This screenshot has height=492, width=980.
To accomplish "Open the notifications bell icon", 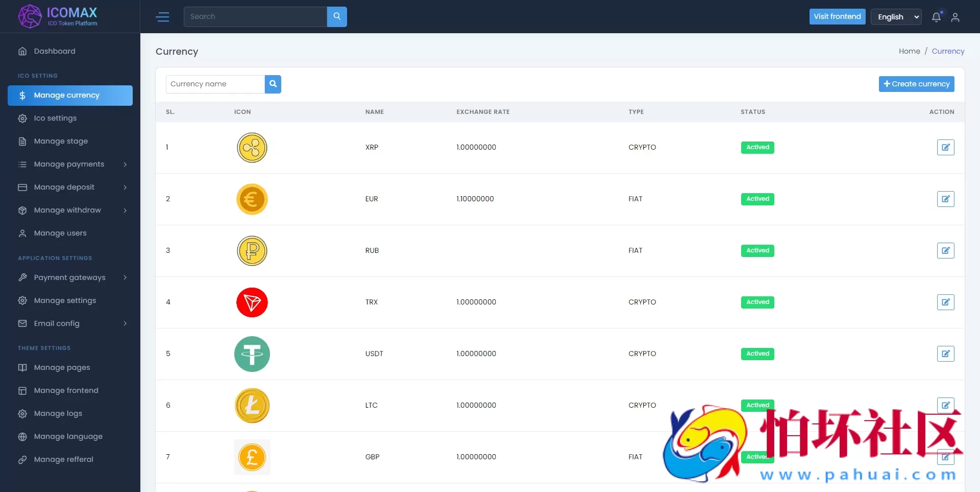I will point(936,17).
